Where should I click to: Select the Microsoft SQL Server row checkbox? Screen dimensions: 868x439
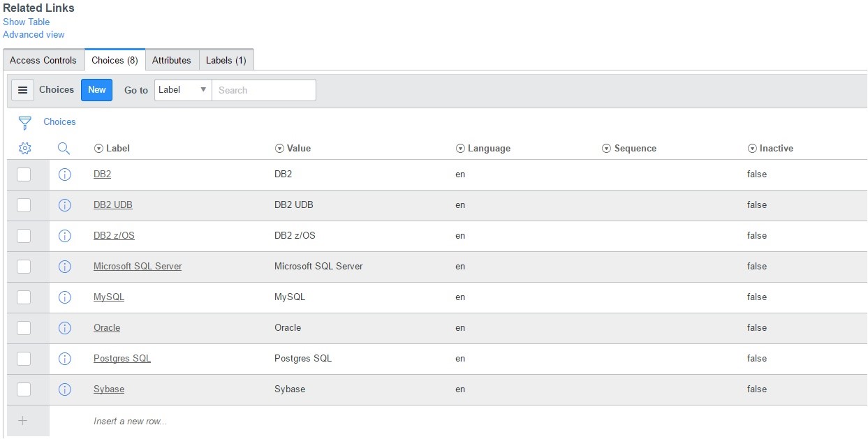tap(24, 267)
